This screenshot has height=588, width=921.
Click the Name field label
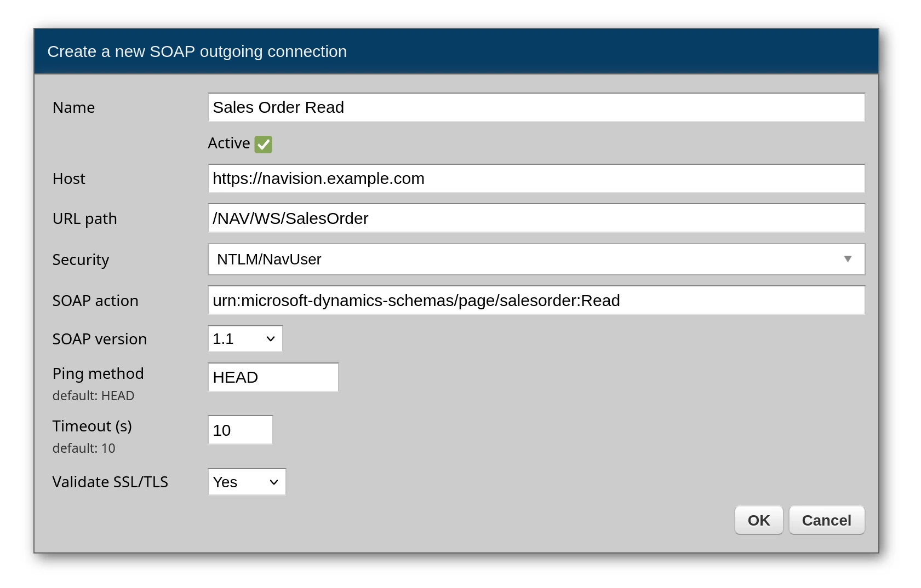click(x=73, y=108)
